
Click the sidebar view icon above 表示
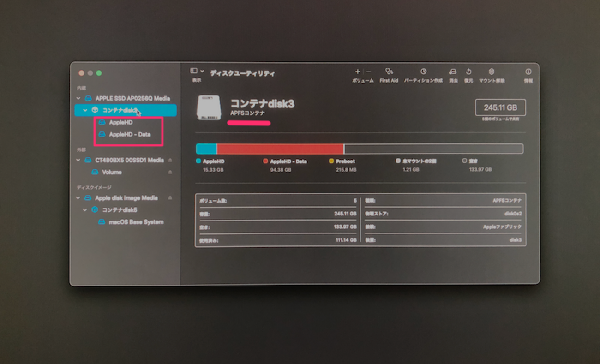coord(194,71)
